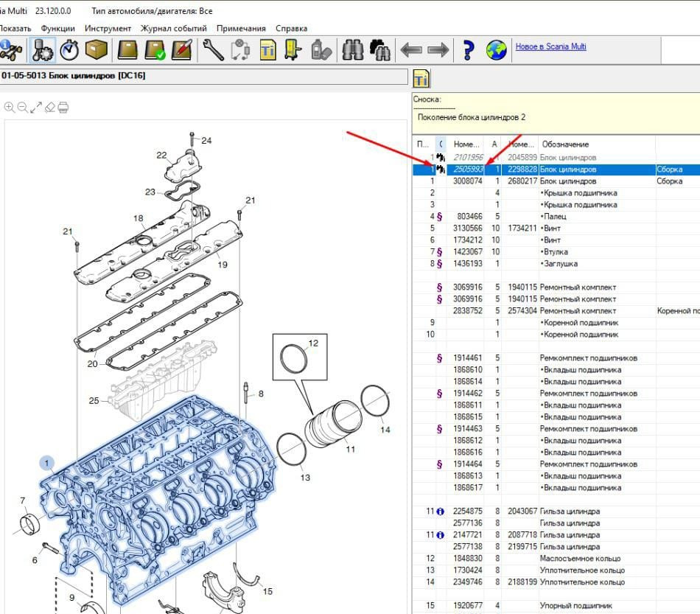The image size is (700, 614).
Task: Open the Журнал событий menu
Action: pos(174,28)
